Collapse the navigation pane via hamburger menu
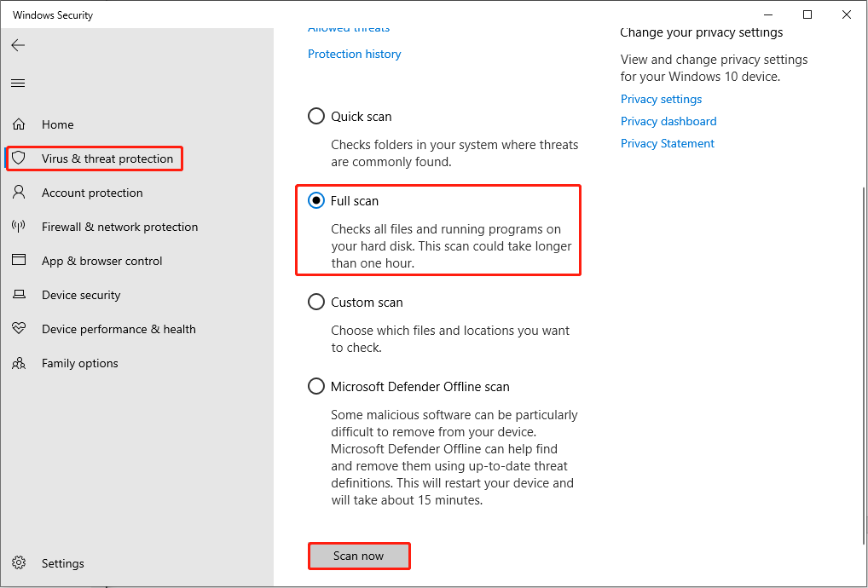868x588 pixels. 18,83
